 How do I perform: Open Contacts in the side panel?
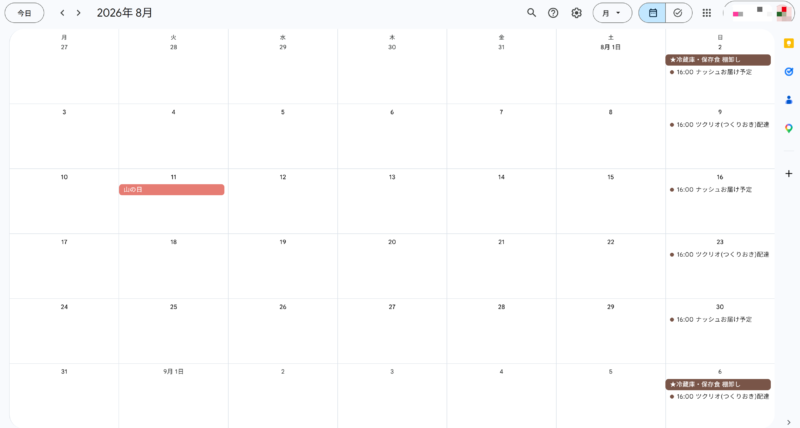tap(789, 100)
